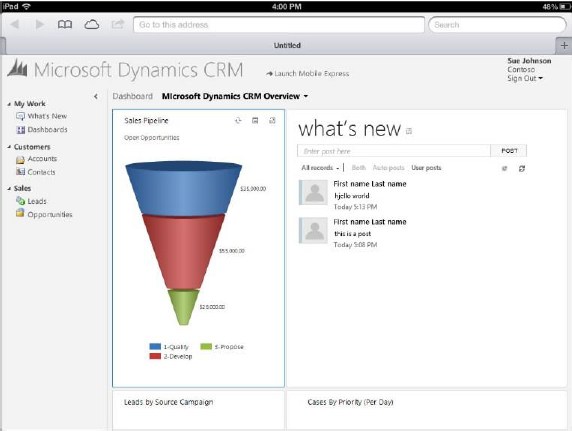Open the iCloud tabs cloud icon
Viewport: 572px width, 431px height.
pos(92,24)
